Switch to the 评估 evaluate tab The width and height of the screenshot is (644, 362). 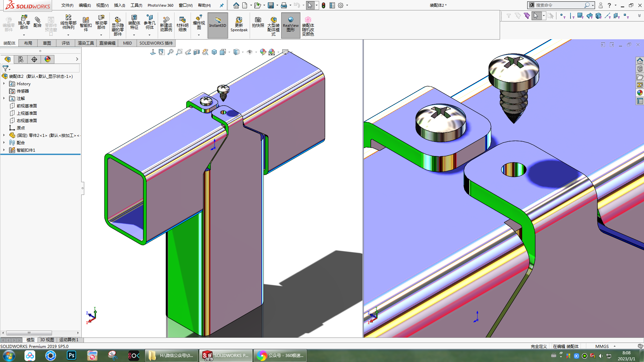[x=66, y=43]
